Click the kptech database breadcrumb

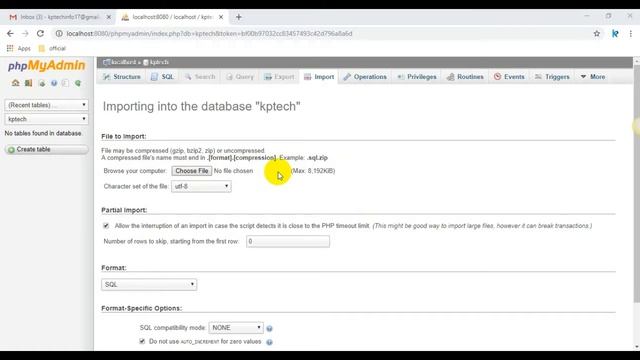point(156,62)
